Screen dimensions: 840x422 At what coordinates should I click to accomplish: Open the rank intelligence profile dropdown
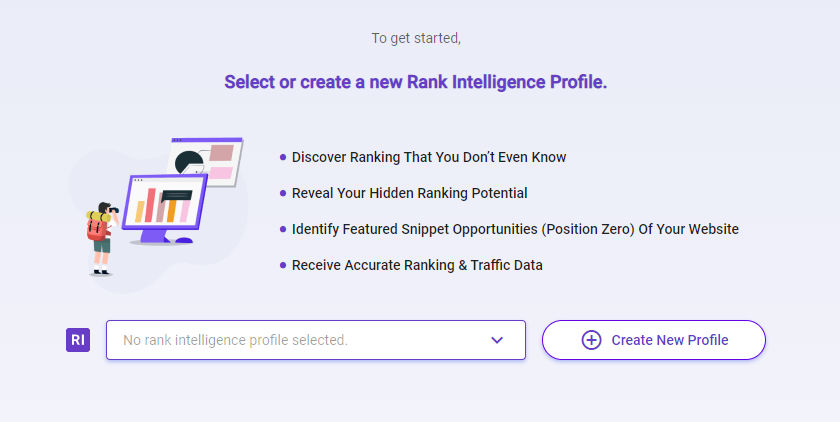click(x=316, y=340)
